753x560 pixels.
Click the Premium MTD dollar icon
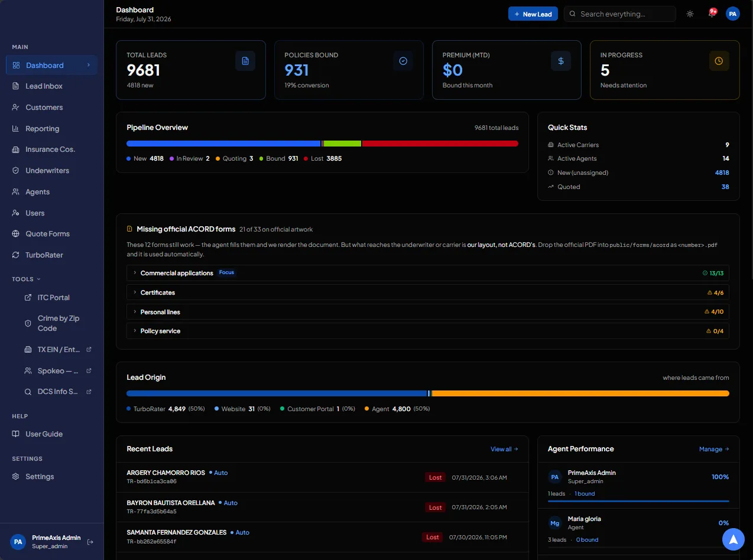561,61
